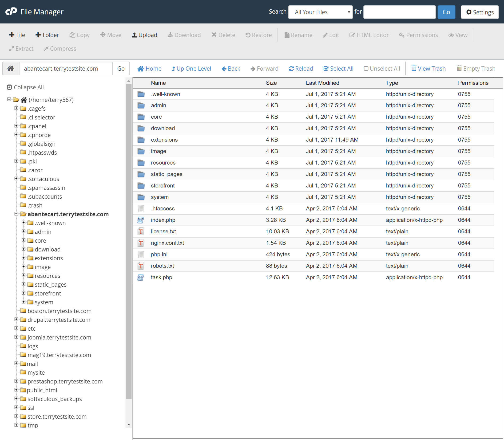Click Collapse All in the tree panel

click(x=25, y=87)
